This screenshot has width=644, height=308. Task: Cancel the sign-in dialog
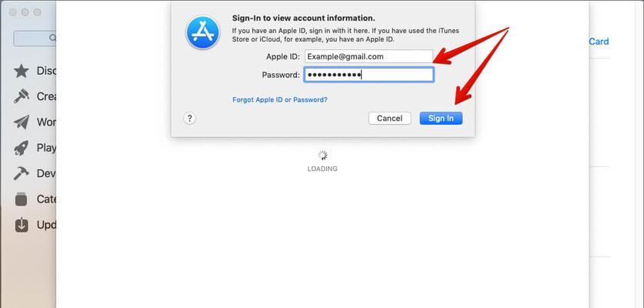coord(389,119)
